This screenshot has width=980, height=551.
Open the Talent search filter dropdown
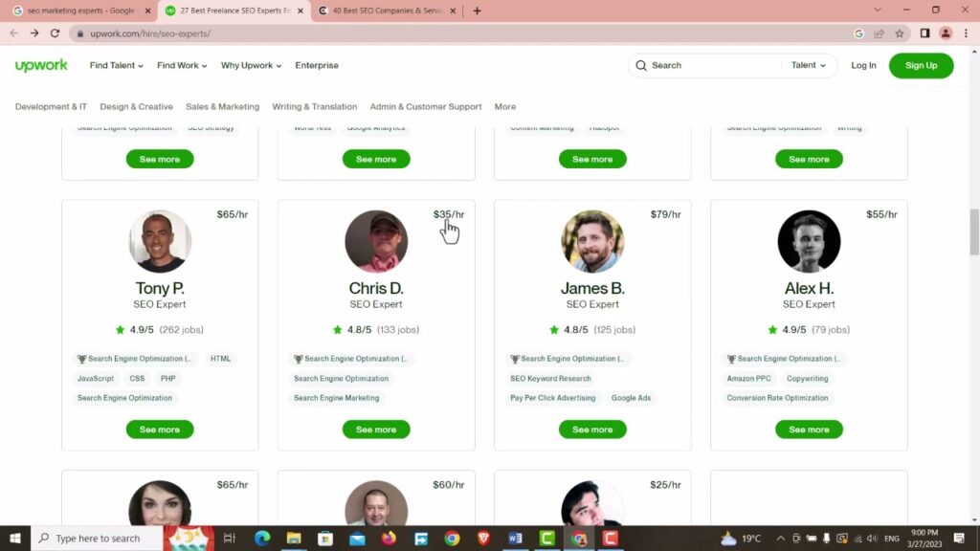click(x=809, y=65)
